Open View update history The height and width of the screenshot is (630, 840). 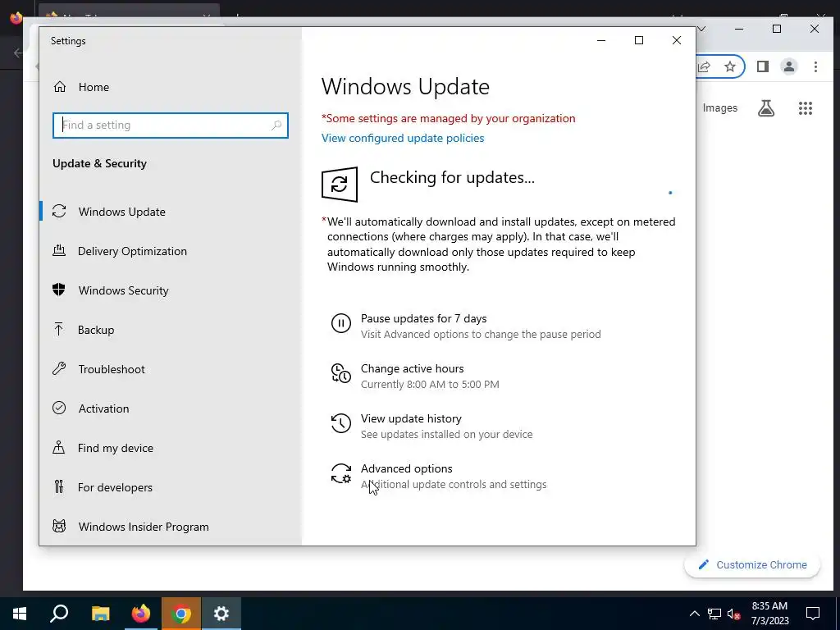(x=411, y=418)
